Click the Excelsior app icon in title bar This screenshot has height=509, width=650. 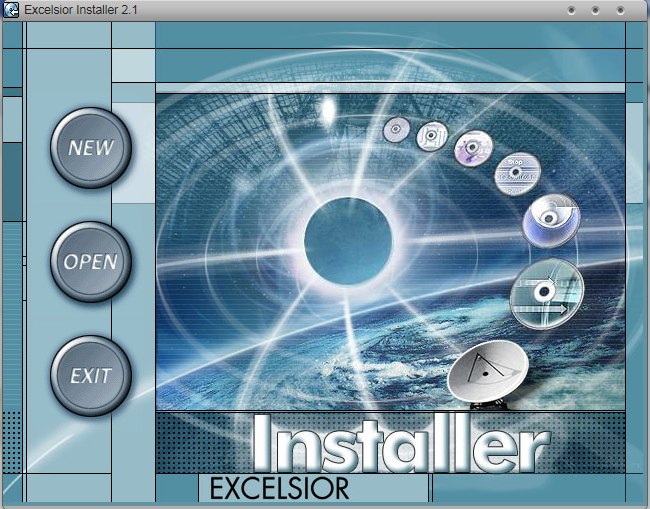[10, 9]
